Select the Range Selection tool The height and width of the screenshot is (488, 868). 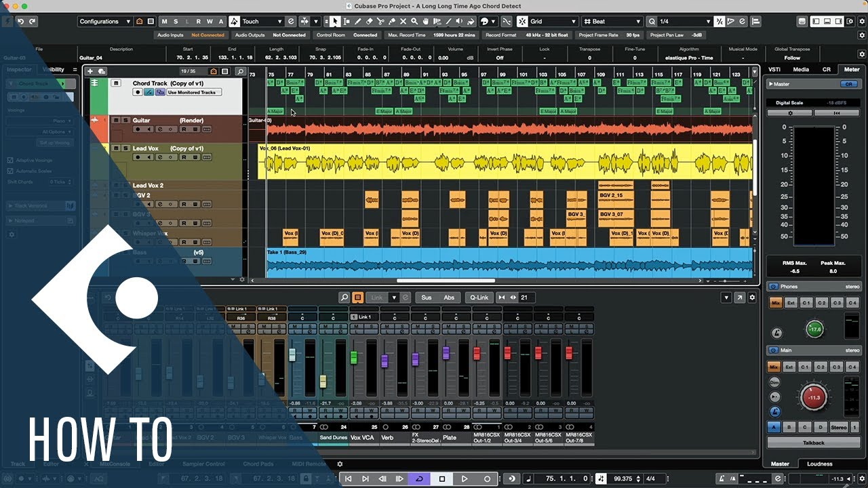(347, 22)
